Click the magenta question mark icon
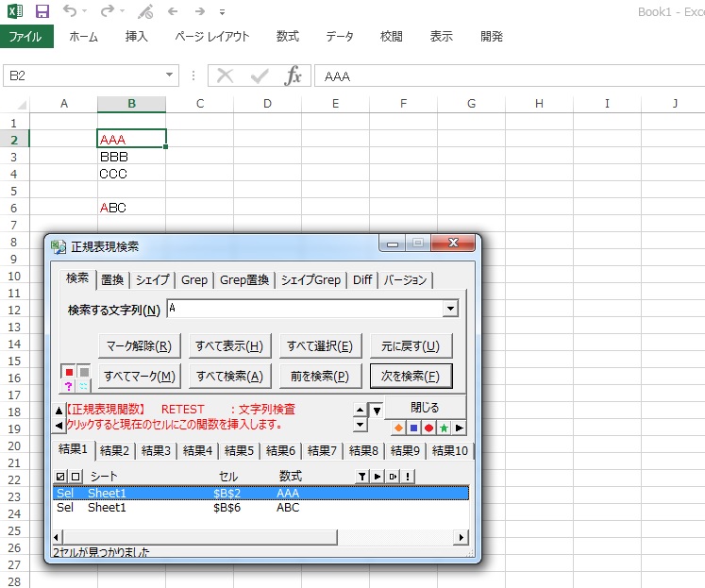The height and width of the screenshot is (588, 705). coord(69,387)
